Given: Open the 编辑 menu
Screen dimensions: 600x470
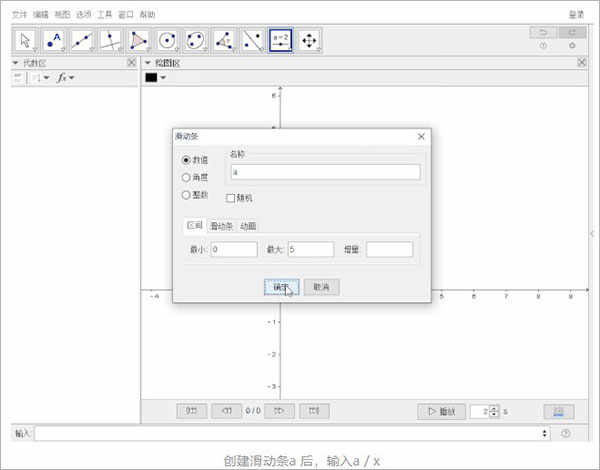Looking at the screenshot, I should click(41, 15).
